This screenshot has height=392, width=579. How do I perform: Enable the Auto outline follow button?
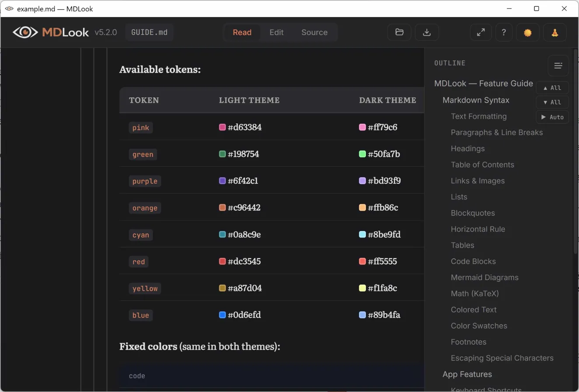(x=552, y=117)
